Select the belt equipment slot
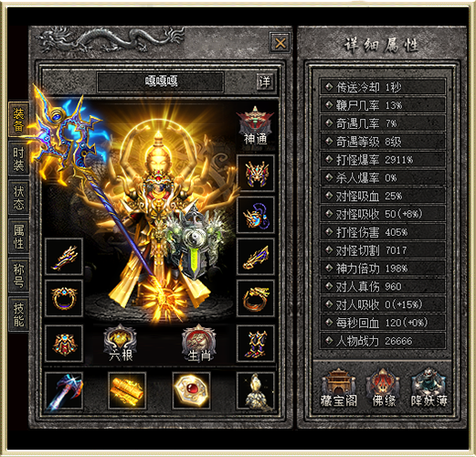This screenshot has height=457, width=476. (x=64, y=344)
